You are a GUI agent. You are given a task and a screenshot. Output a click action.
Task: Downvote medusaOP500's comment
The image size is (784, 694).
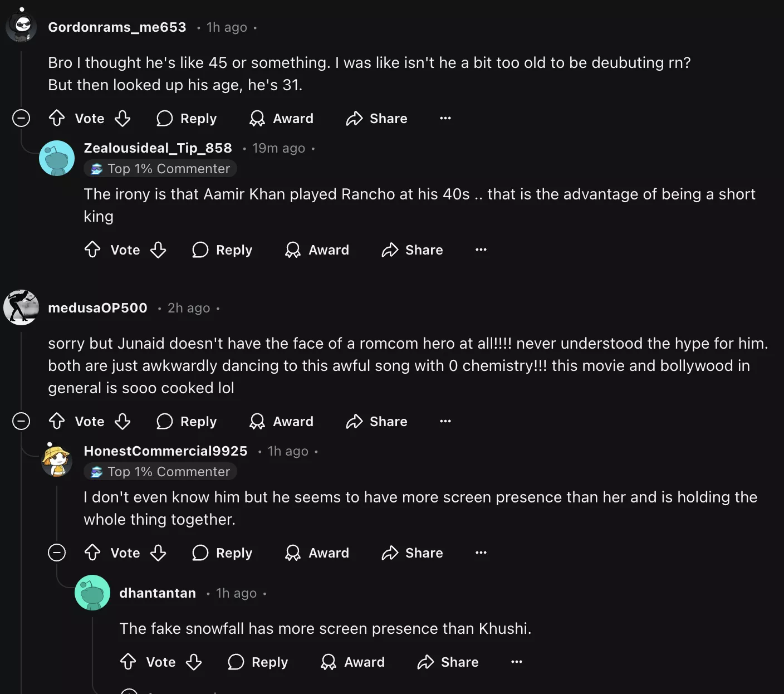point(122,421)
